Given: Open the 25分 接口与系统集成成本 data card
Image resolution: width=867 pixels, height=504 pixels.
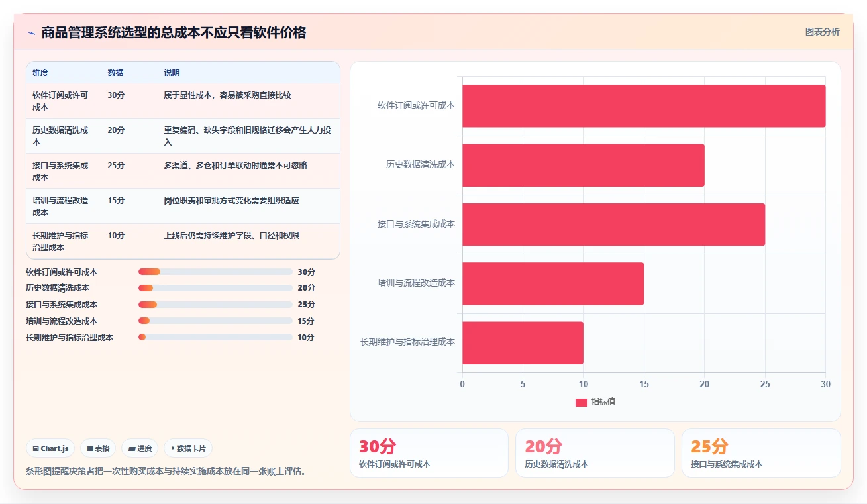Looking at the screenshot, I should click(x=761, y=453).
